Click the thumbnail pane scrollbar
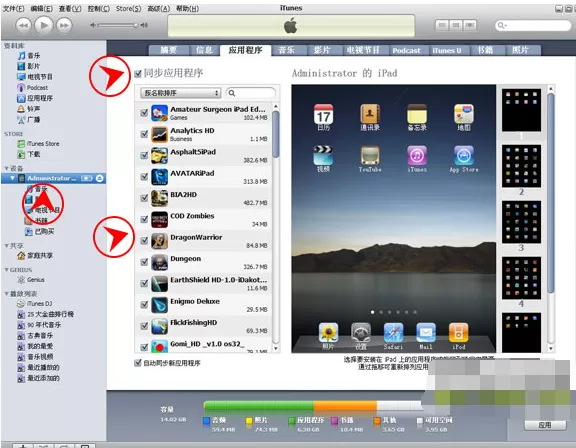Viewport: 576px width, 448px height. click(550, 194)
